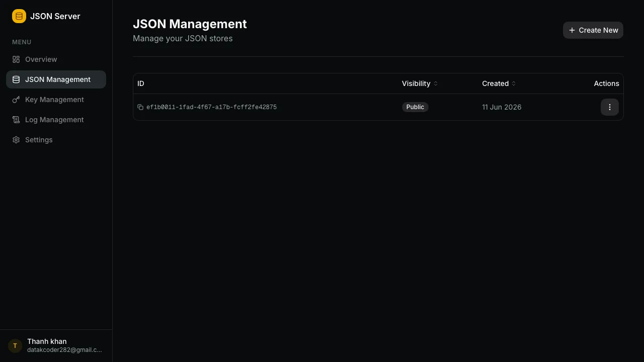644x362 pixels.
Task: Open the Overview page
Action: pyautogui.click(x=56, y=59)
